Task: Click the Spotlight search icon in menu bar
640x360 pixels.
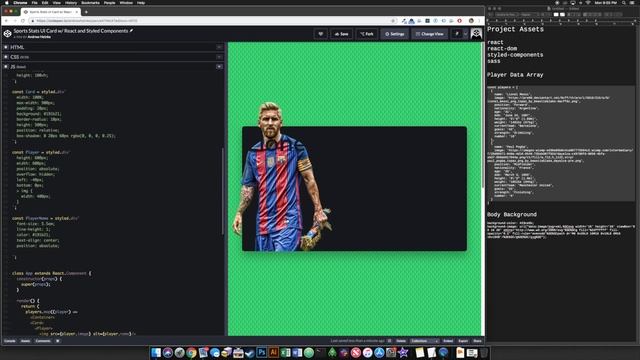Action: tap(624, 3)
